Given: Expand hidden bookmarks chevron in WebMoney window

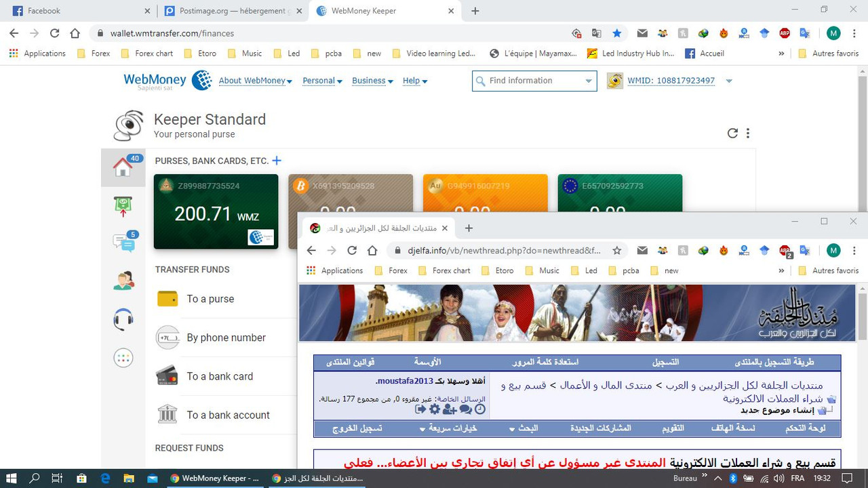Looking at the screenshot, I should (781, 53).
